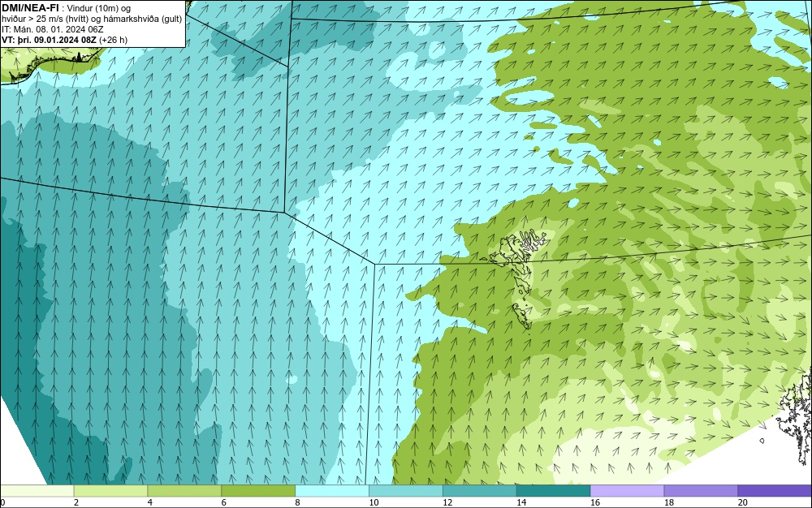Click the legend label "18"

click(x=669, y=502)
